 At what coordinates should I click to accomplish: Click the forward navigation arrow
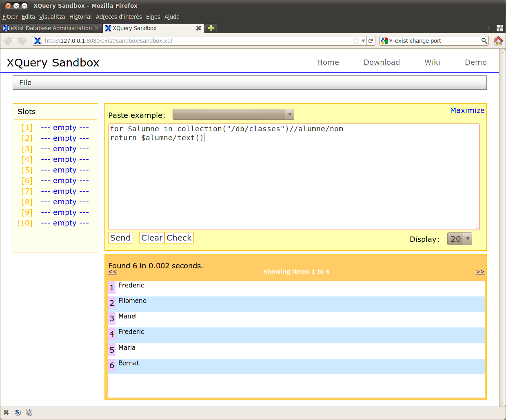pyautogui.click(x=22, y=41)
